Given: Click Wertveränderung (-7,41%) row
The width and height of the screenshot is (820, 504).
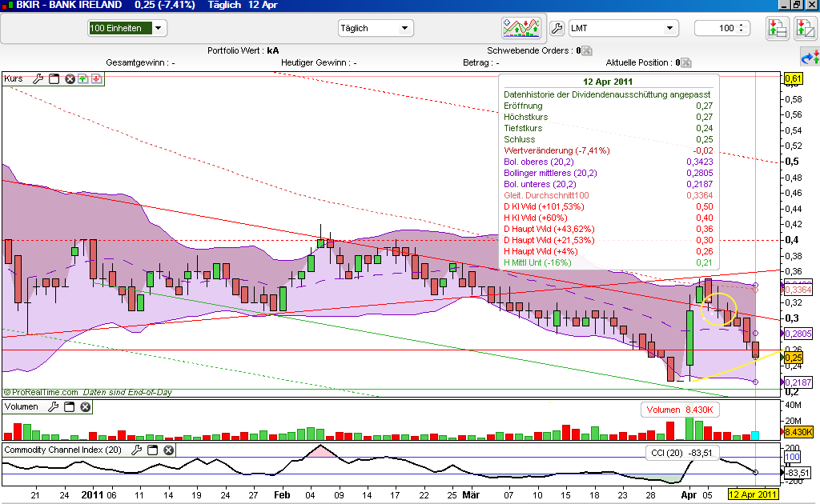Looking at the screenshot, I should tap(609, 151).
